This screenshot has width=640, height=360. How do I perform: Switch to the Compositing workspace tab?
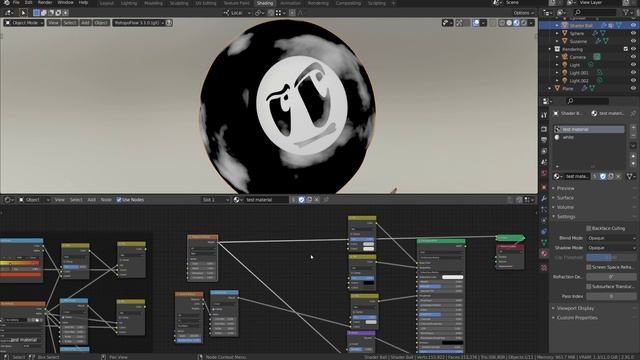(348, 3)
